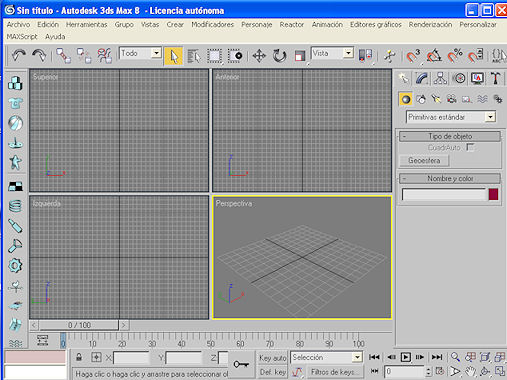
Task: Click the time slider right arrow
Action: coord(124,325)
